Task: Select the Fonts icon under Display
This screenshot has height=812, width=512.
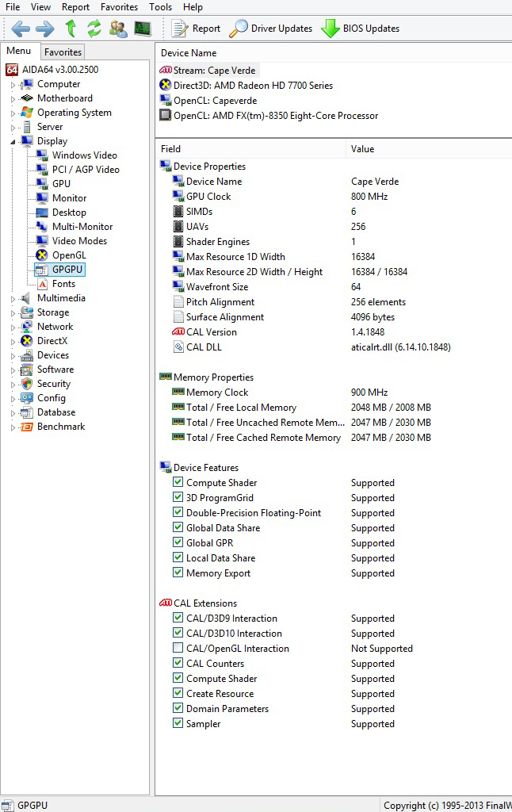Action: [x=43, y=284]
